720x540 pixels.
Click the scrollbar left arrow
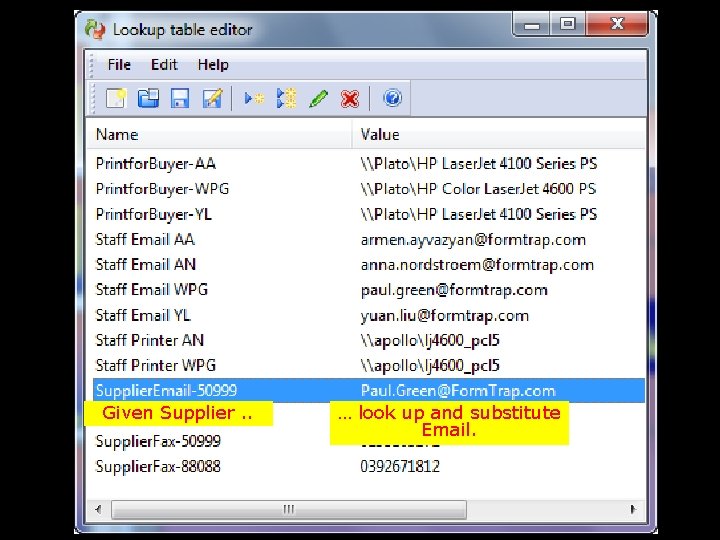click(98, 509)
